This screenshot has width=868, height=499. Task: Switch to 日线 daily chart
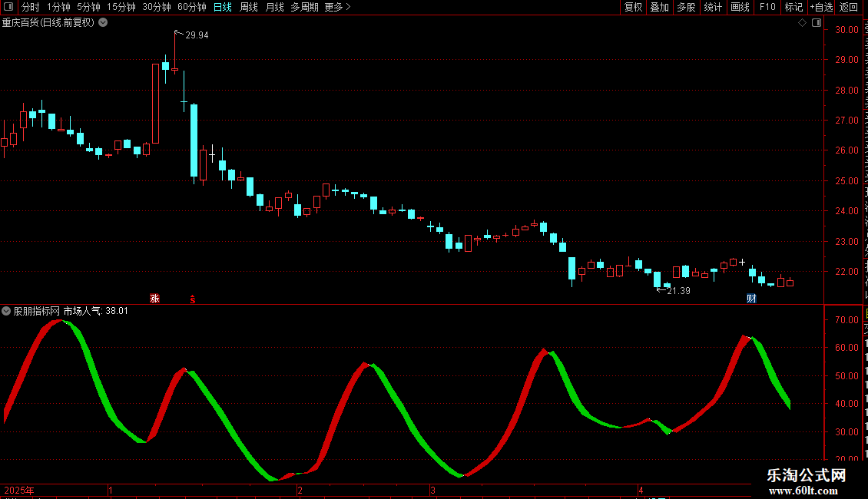click(x=223, y=7)
